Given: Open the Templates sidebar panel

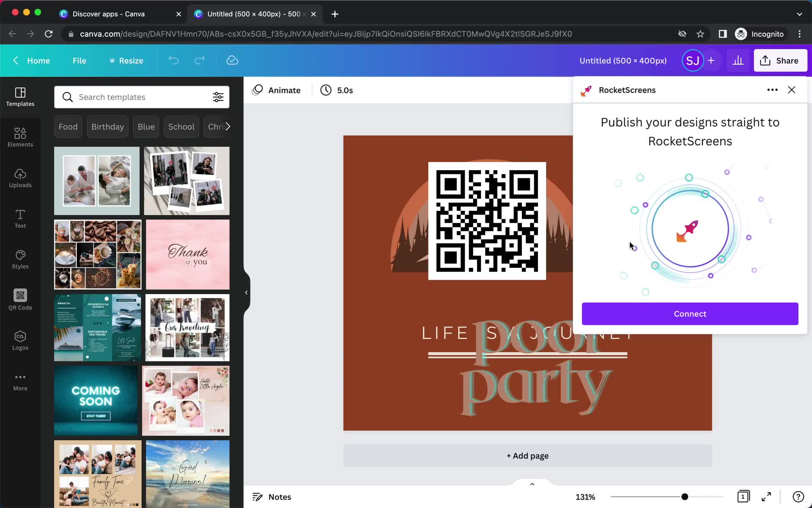Looking at the screenshot, I should (20, 97).
